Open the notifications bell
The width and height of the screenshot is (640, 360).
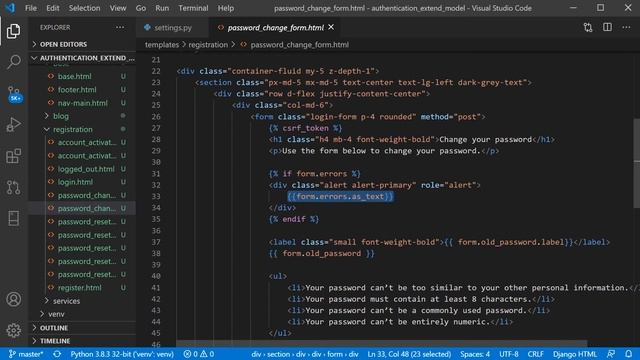pyautogui.click(x=629, y=354)
